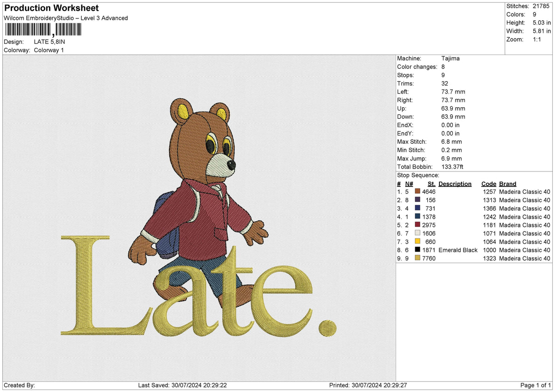
Task: Click the red swatch for stop 5
Action: pos(418,225)
